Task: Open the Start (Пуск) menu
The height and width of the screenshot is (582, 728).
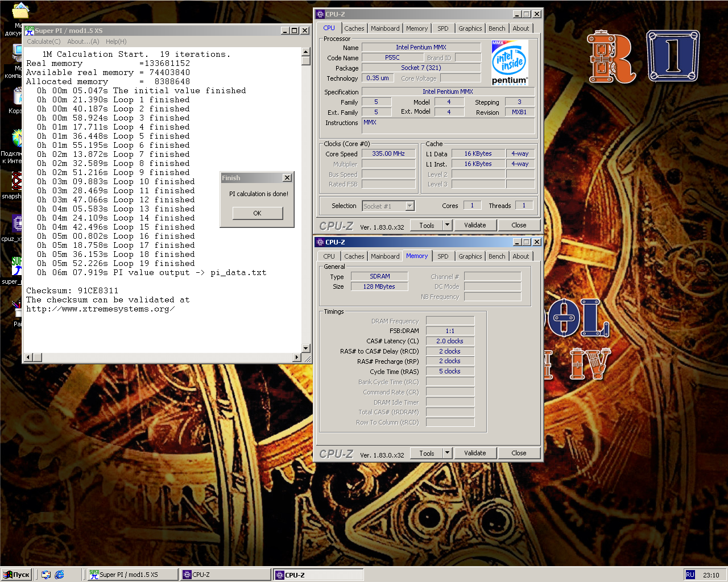Action: click(16, 575)
